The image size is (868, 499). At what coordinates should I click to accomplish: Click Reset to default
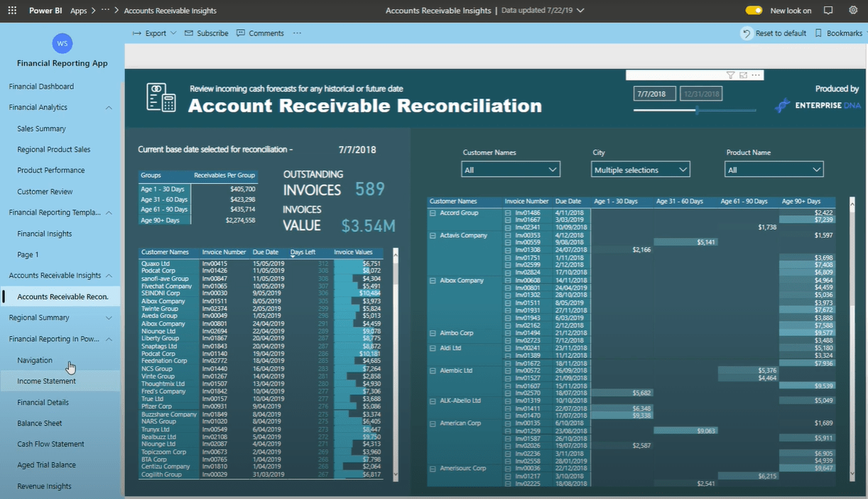774,33
